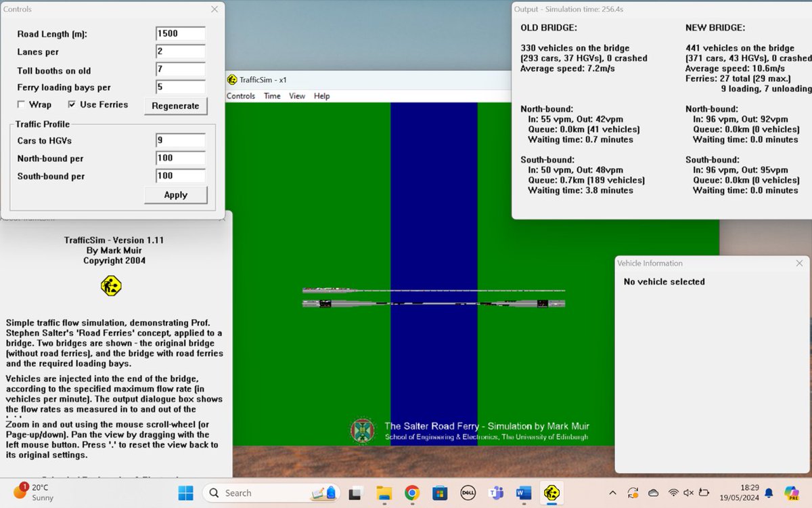Click 'Average speed: 7.2m/s' text
The image size is (812, 508).
pyautogui.click(x=568, y=68)
